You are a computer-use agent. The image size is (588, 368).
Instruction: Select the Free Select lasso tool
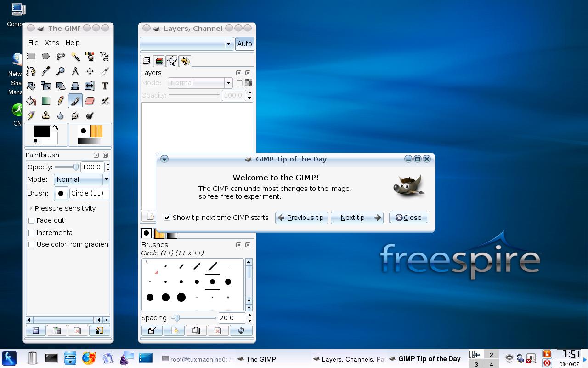coord(61,57)
